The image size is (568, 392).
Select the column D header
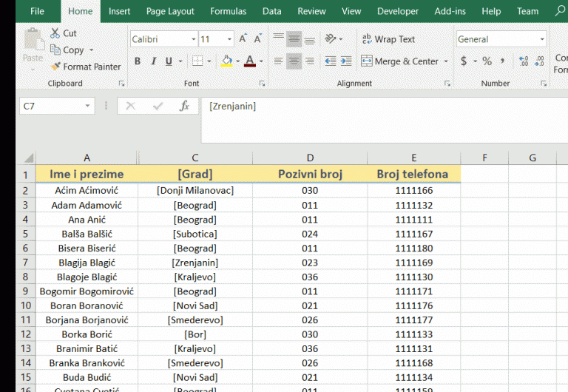(x=310, y=158)
